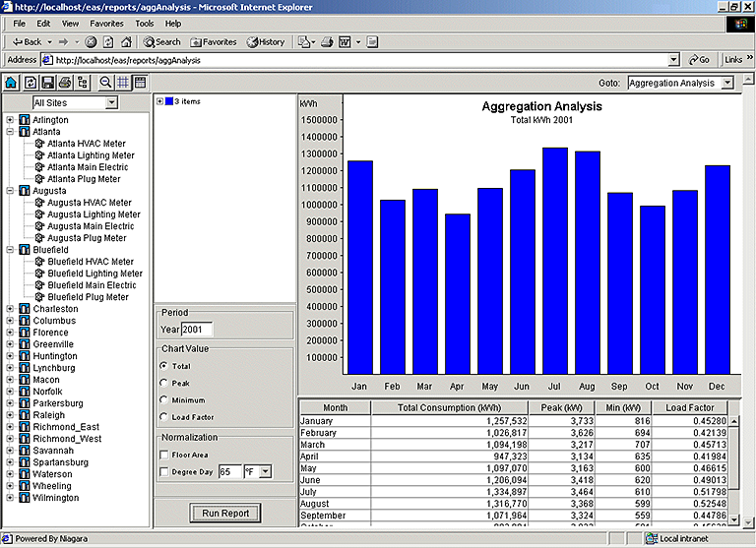Click the Augusta site building icon

25,191
